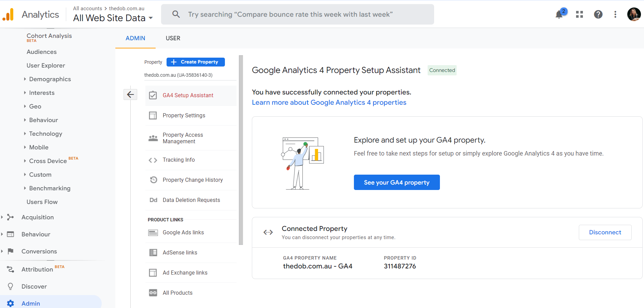Open the Data Deletion Requests item
This screenshot has height=308, width=644.
(x=191, y=200)
